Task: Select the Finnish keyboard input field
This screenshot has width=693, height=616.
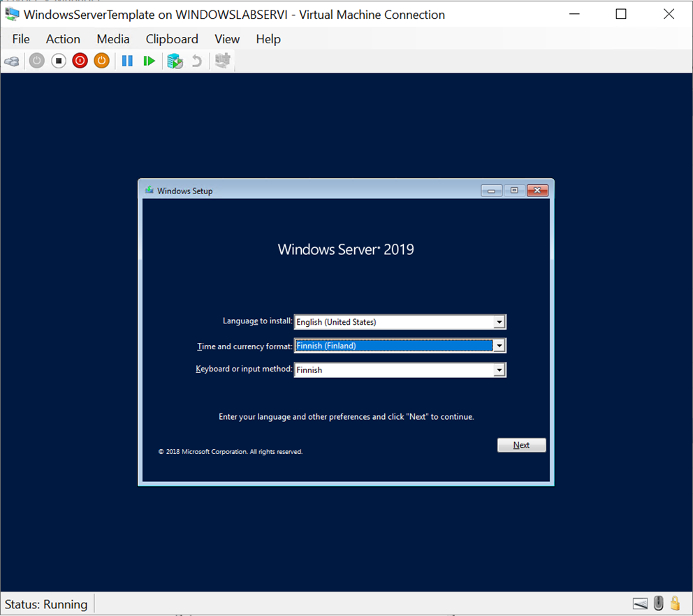Action: coord(391,369)
